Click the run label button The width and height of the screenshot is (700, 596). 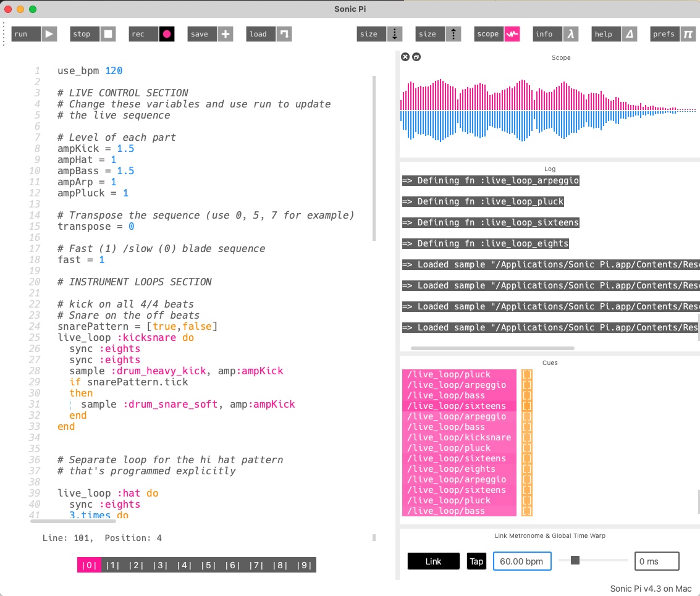tap(26, 34)
